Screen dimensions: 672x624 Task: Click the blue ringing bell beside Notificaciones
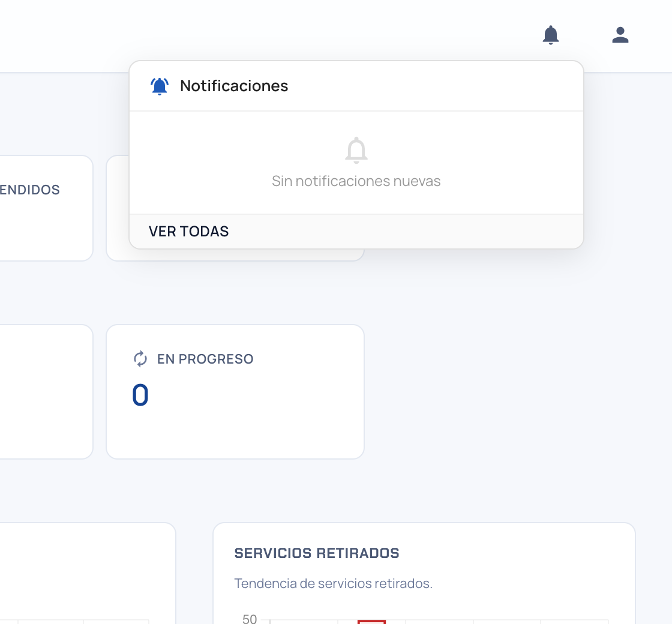[x=160, y=86]
